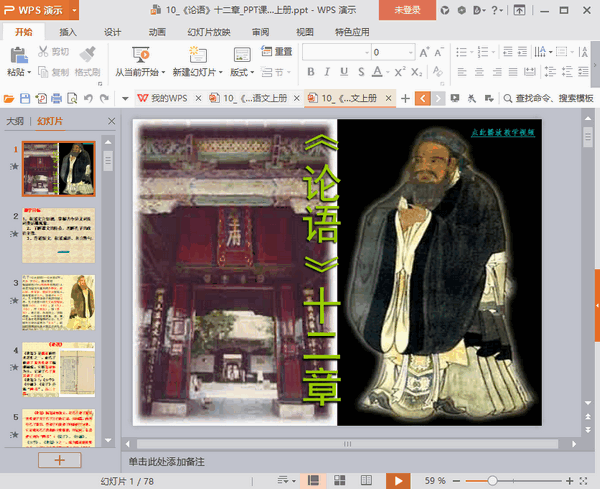Click the Paste clipboard icon

click(x=19, y=55)
